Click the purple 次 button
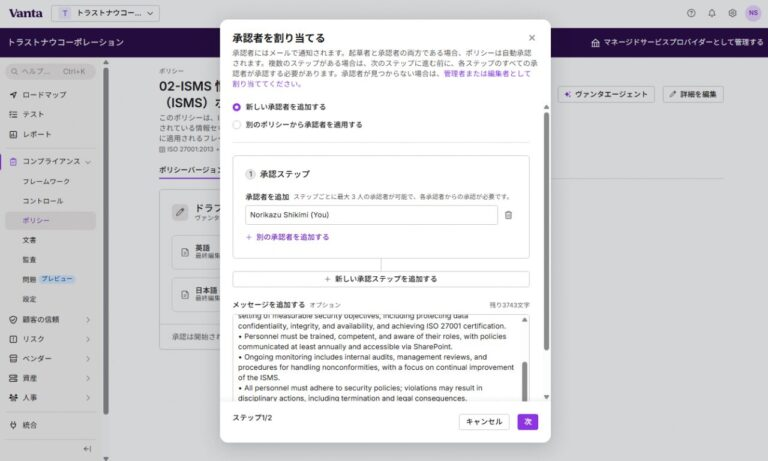The height and width of the screenshot is (461, 768). [x=528, y=422]
